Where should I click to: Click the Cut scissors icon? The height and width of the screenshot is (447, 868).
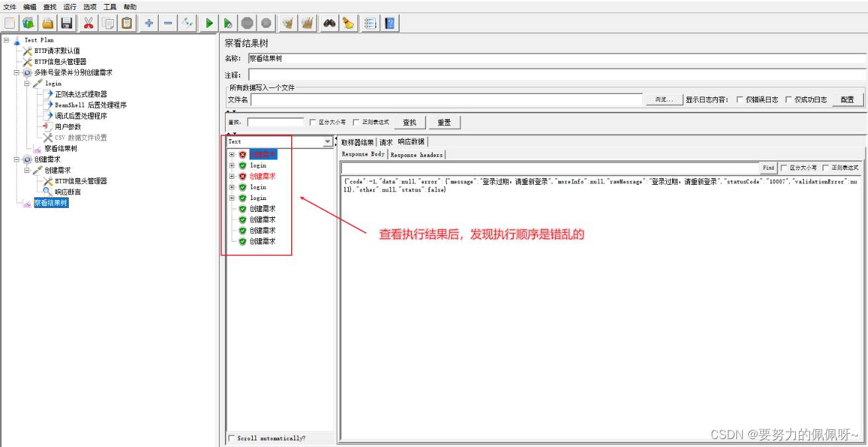point(88,23)
